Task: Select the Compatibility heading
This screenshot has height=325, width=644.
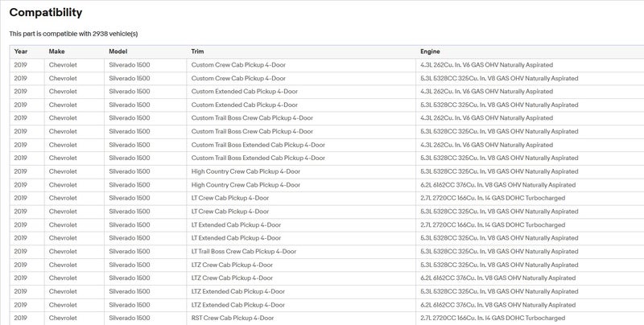Action: pos(46,13)
